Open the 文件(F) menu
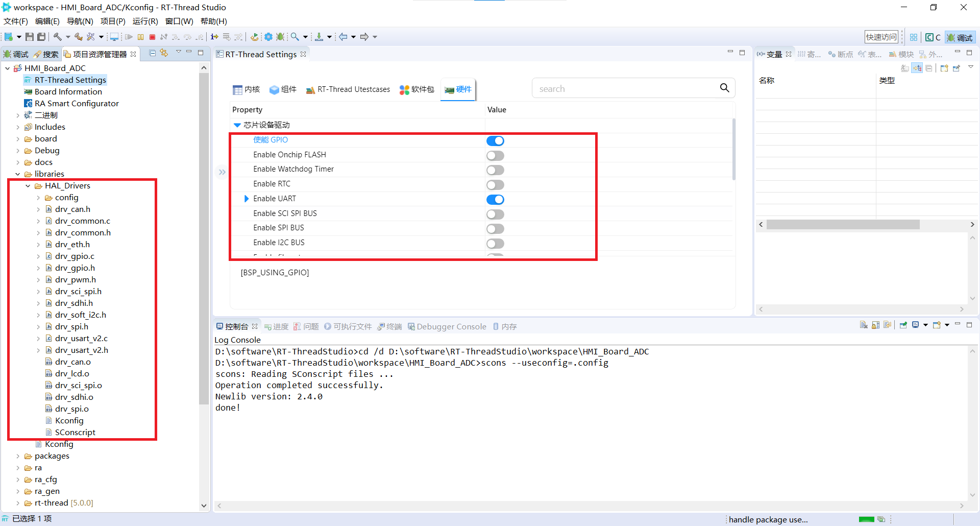 coord(16,21)
